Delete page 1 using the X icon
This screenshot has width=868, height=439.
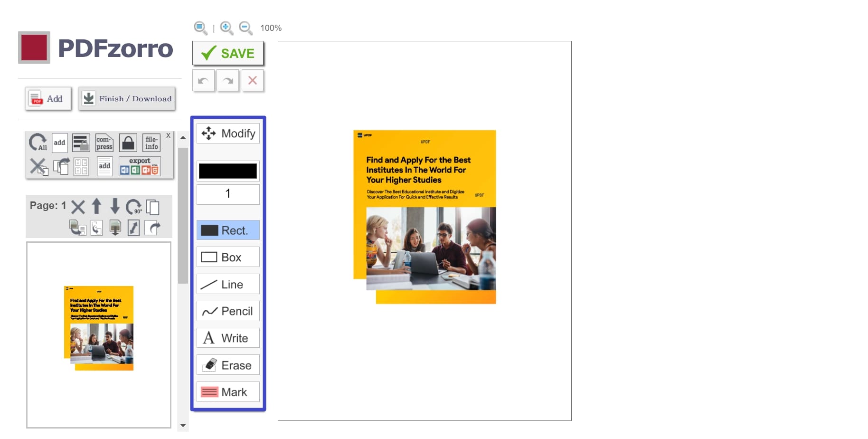pyautogui.click(x=78, y=207)
